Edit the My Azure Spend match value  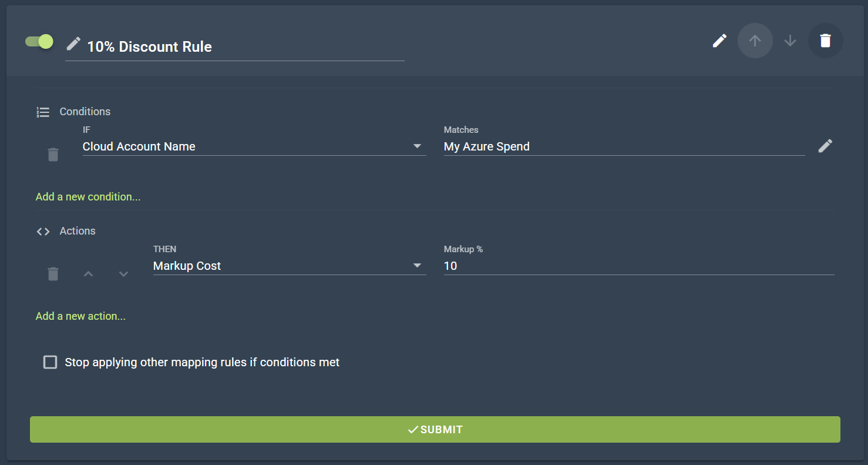coord(825,146)
